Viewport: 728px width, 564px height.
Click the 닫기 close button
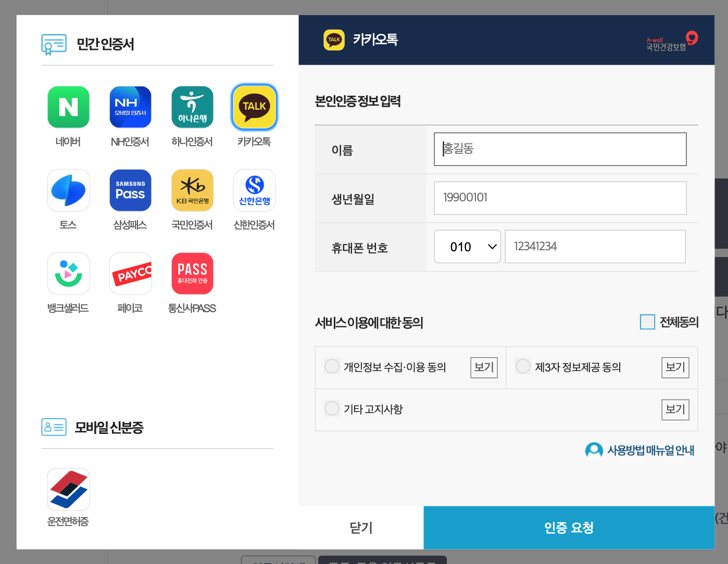click(361, 528)
